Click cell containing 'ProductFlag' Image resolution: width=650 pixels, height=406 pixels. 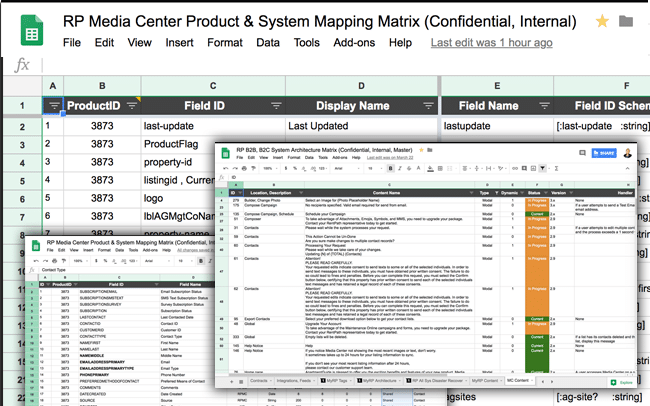click(178, 144)
